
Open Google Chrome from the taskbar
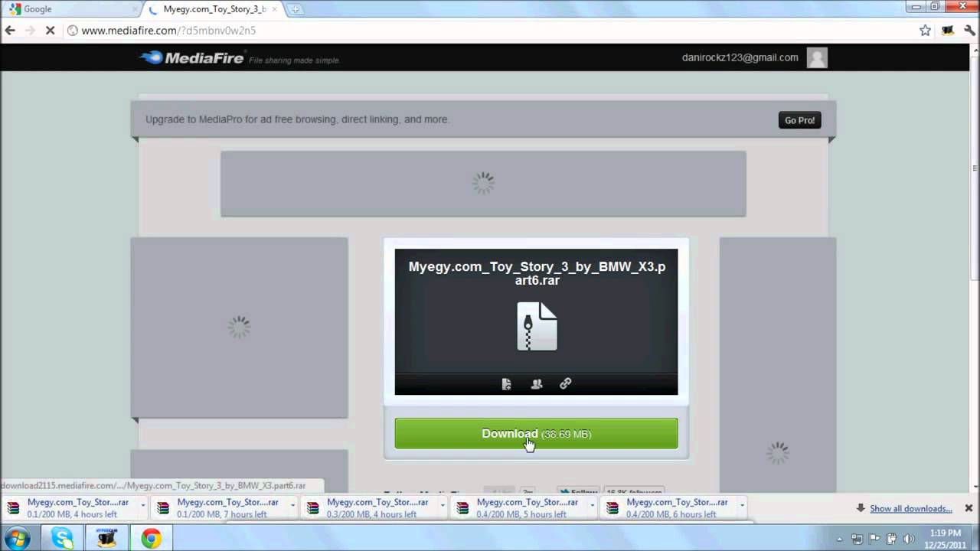pos(151,538)
